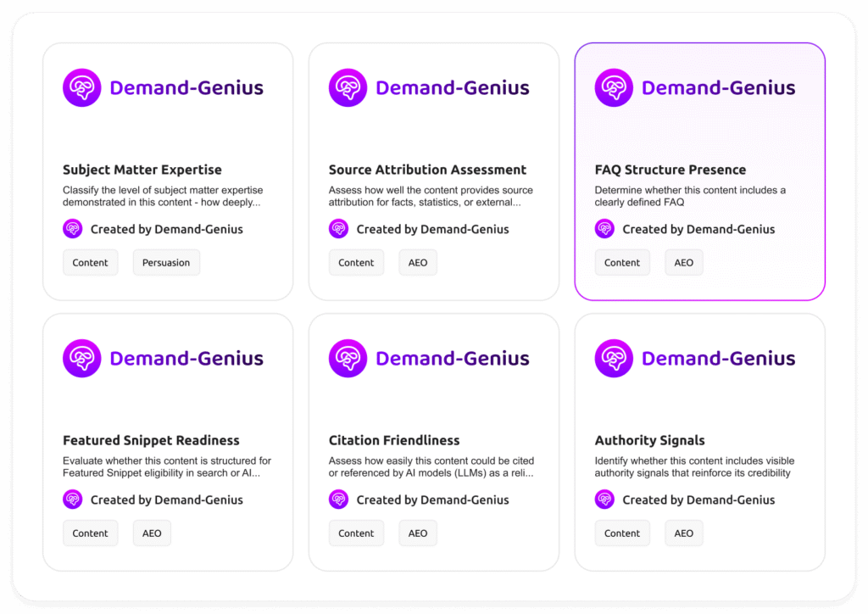The height and width of the screenshot is (614, 868).
Task: Select the AEO tag on FAQ Structure Presence
Action: tap(683, 263)
